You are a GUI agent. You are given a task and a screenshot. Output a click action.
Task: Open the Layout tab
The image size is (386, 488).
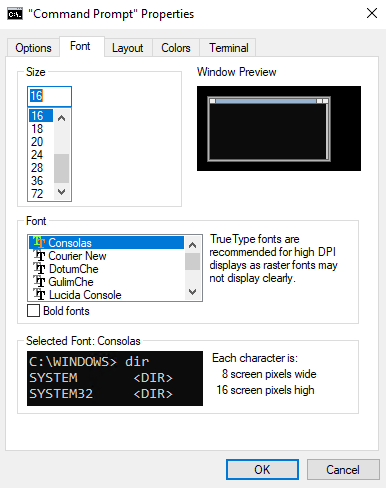[128, 48]
